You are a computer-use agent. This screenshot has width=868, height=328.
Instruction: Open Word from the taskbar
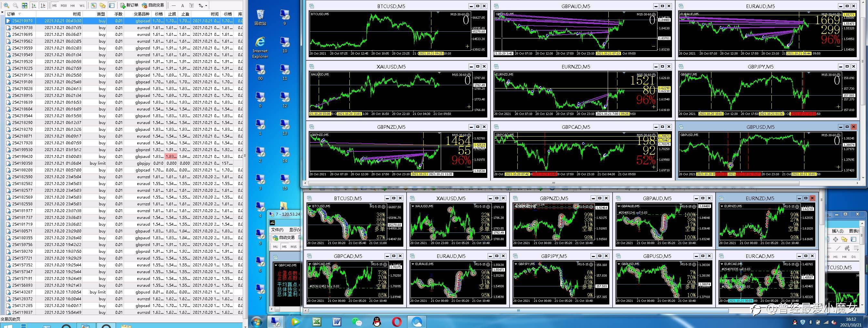[x=336, y=322]
